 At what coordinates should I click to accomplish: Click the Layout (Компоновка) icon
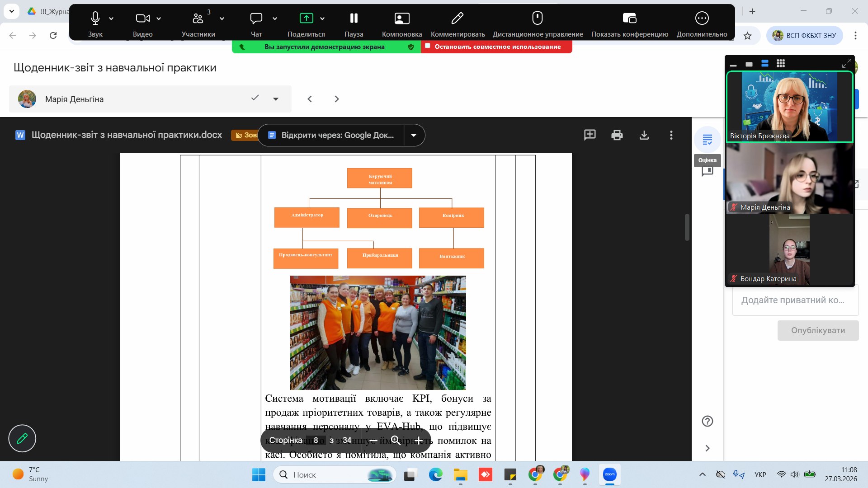pos(401,19)
